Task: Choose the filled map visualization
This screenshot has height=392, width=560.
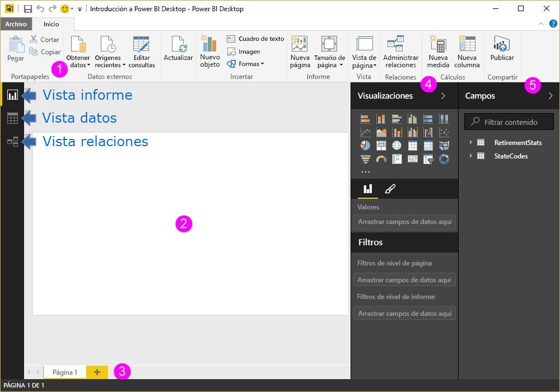Action: 444,145
